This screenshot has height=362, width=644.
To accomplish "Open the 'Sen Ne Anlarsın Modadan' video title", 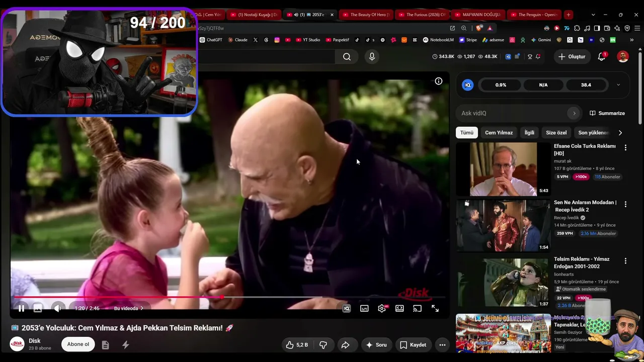I will pos(585,206).
